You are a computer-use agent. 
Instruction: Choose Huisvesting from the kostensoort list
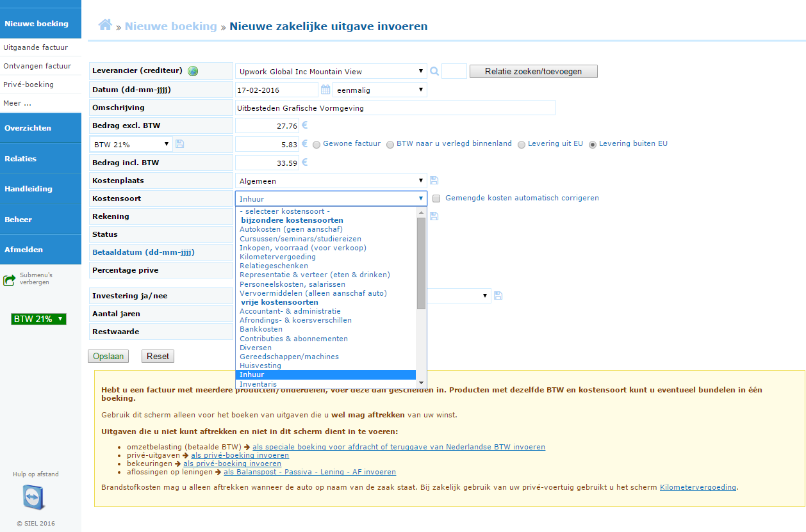260,366
